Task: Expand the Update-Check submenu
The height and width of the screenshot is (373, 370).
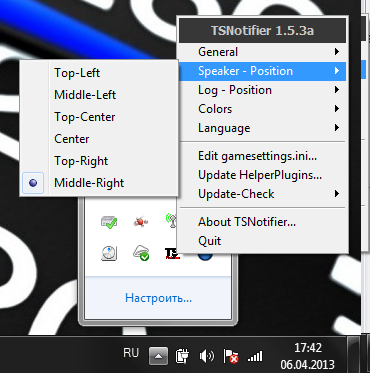Action: click(x=263, y=194)
